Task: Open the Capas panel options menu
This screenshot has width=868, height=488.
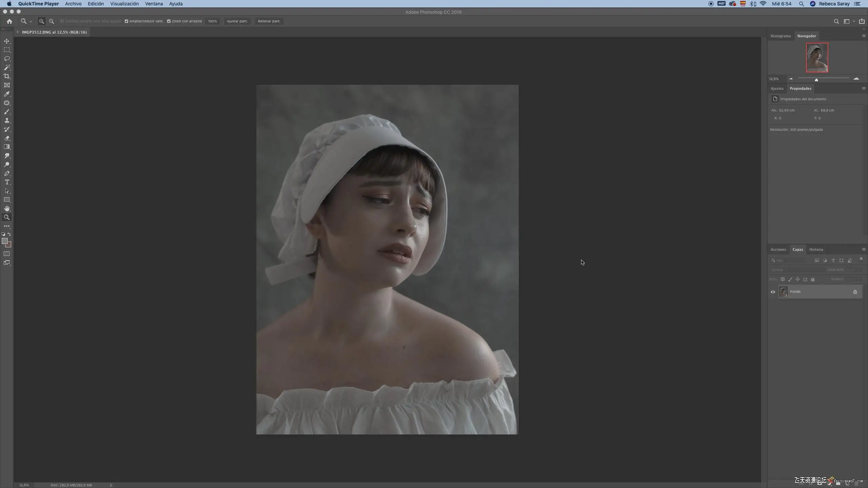Action: (864, 249)
